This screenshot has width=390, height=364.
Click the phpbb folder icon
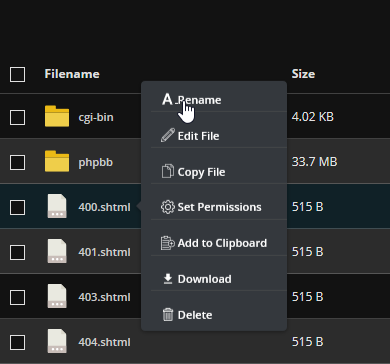(x=57, y=161)
